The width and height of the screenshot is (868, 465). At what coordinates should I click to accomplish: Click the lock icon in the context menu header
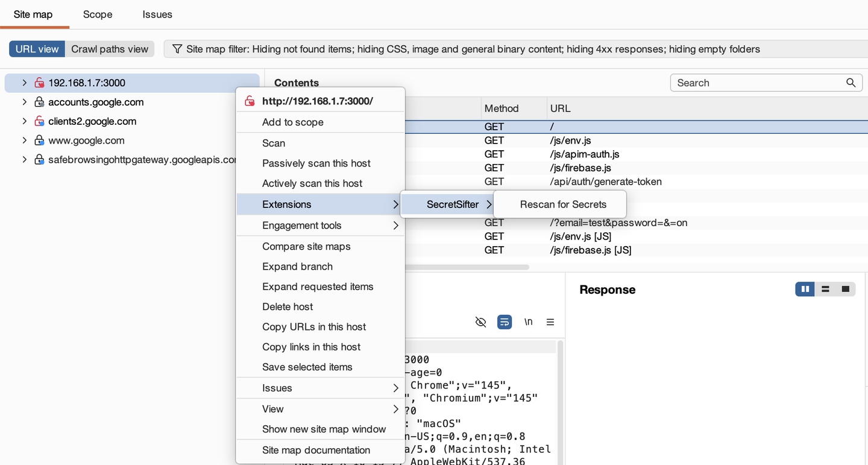click(x=250, y=101)
